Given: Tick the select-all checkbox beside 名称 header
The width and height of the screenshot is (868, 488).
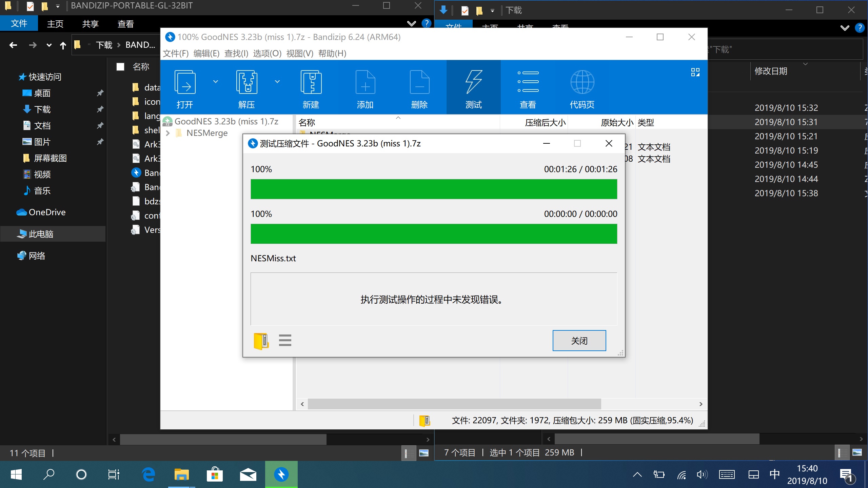Looking at the screenshot, I should (x=120, y=67).
